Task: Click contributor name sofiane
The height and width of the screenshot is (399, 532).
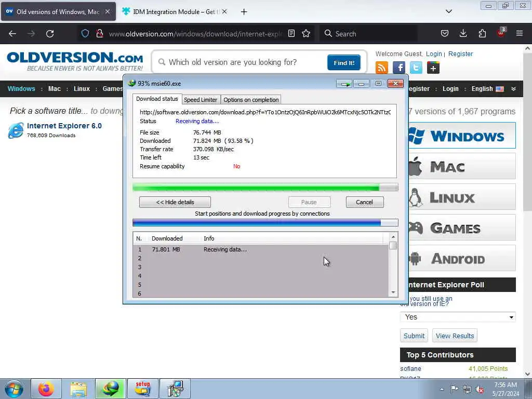Action: pyautogui.click(x=410, y=368)
